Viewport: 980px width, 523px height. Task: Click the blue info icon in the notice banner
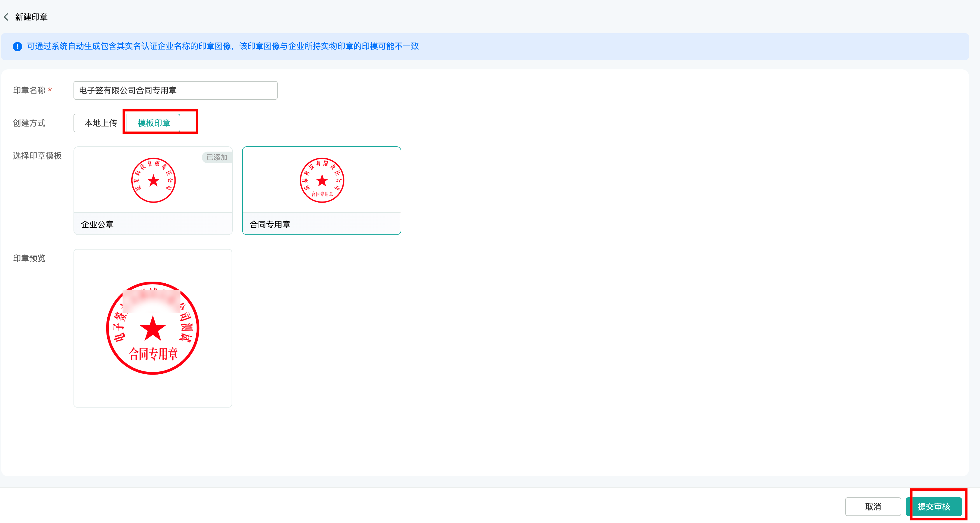click(17, 46)
